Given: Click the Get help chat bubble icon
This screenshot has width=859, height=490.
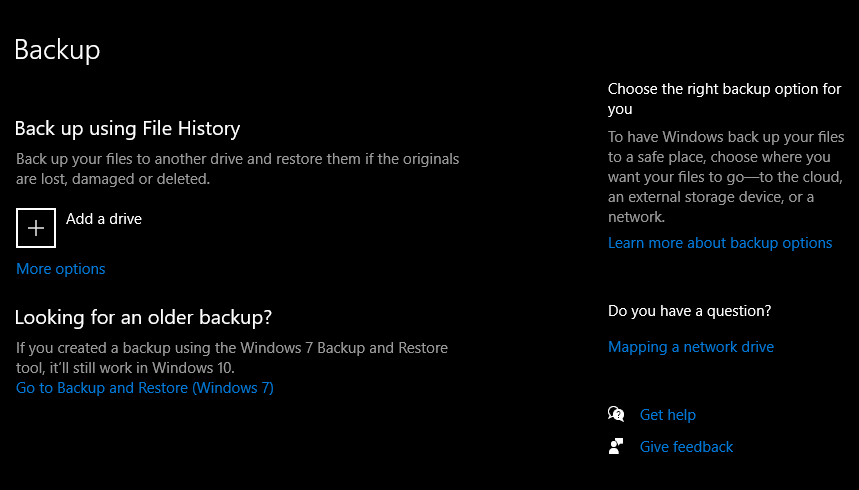Looking at the screenshot, I should [616, 415].
